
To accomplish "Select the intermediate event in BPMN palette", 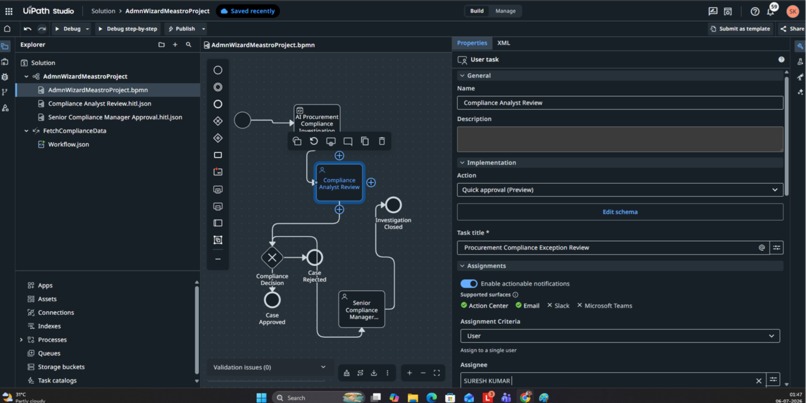I will tap(218, 87).
